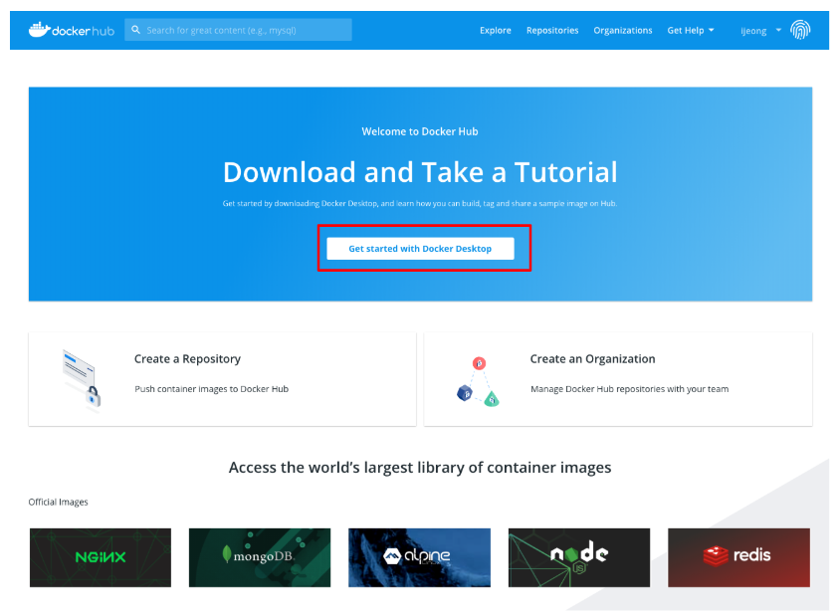840x616 pixels.
Task: Select the mongoDB official image
Action: coord(260,557)
